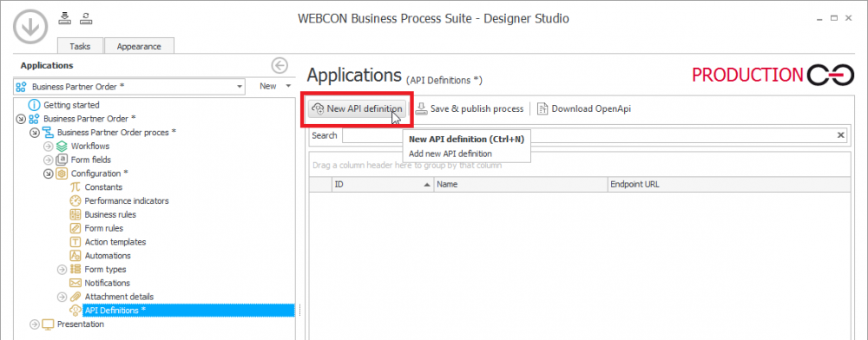Screen dimensions: 868x340
Task: Open the Appearance tab
Action: click(139, 47)
